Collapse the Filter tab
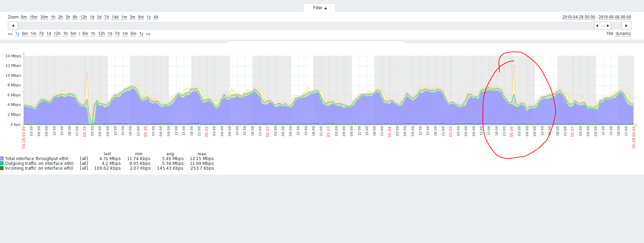 pyautogui.click(x=320, y=8)
